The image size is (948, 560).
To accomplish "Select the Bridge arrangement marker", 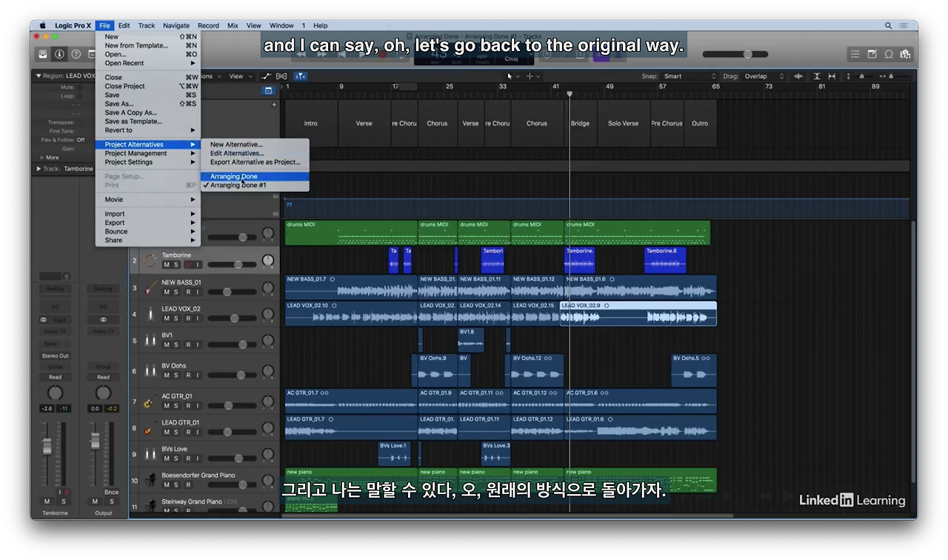I will 580,124.
